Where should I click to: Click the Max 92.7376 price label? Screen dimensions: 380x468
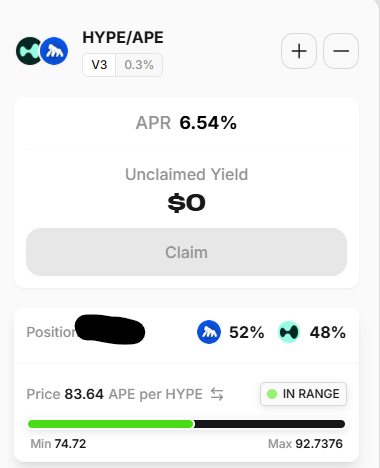pyautogui.click(x=305, y=444)
